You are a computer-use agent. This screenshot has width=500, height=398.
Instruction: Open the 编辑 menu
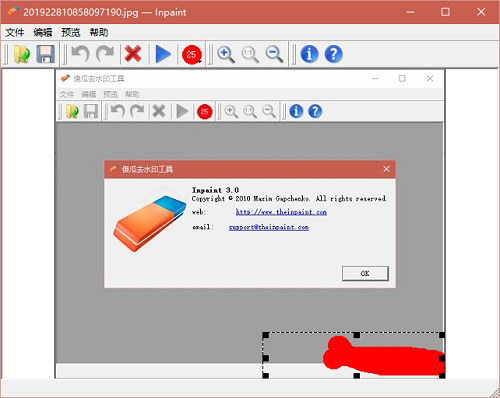[x=43, y=32]
